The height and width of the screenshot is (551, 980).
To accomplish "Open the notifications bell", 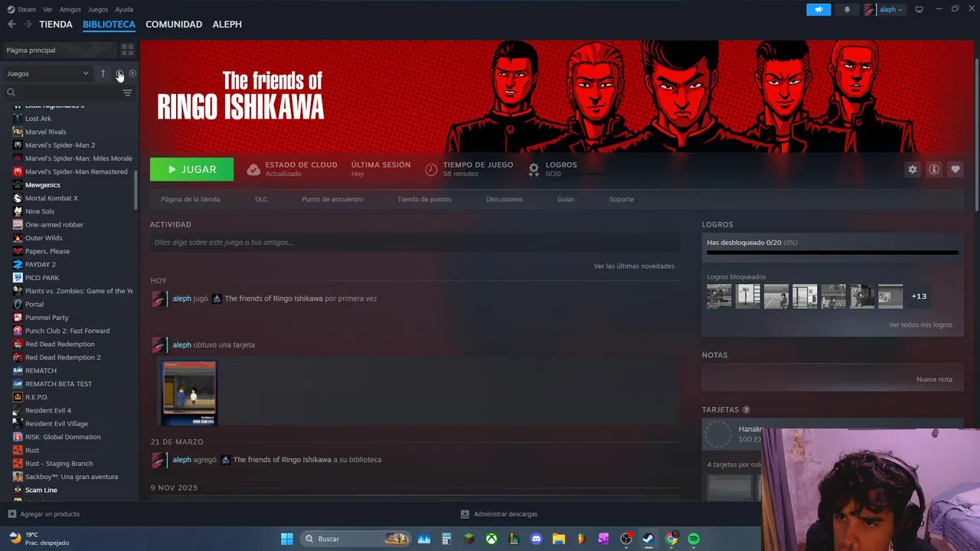I will tap(847, 9).
